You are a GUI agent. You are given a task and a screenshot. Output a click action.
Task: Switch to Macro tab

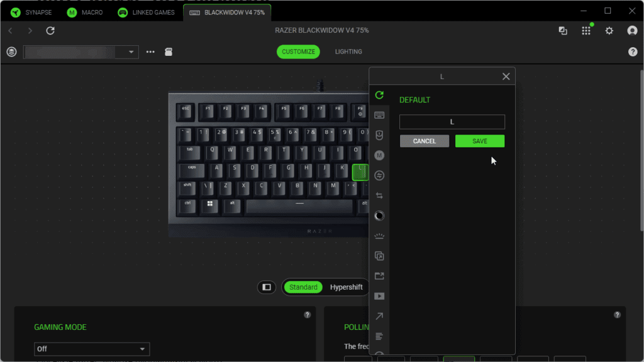click(x=85, y=13)
